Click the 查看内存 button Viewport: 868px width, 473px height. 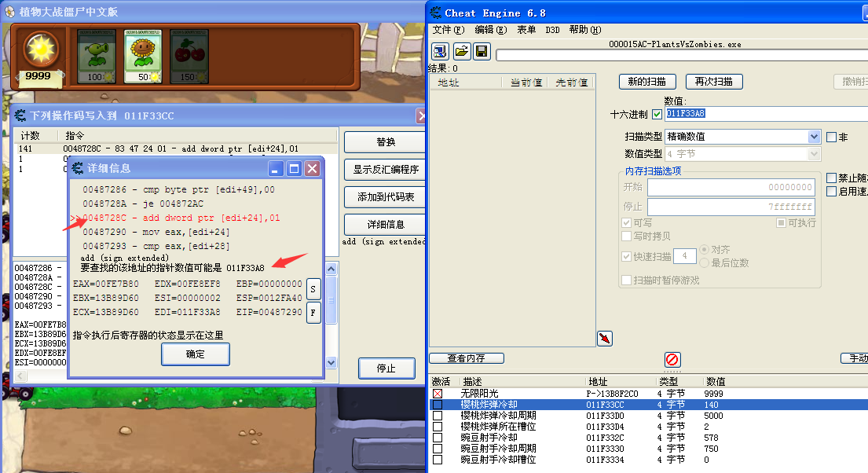[x=467, y=358]
